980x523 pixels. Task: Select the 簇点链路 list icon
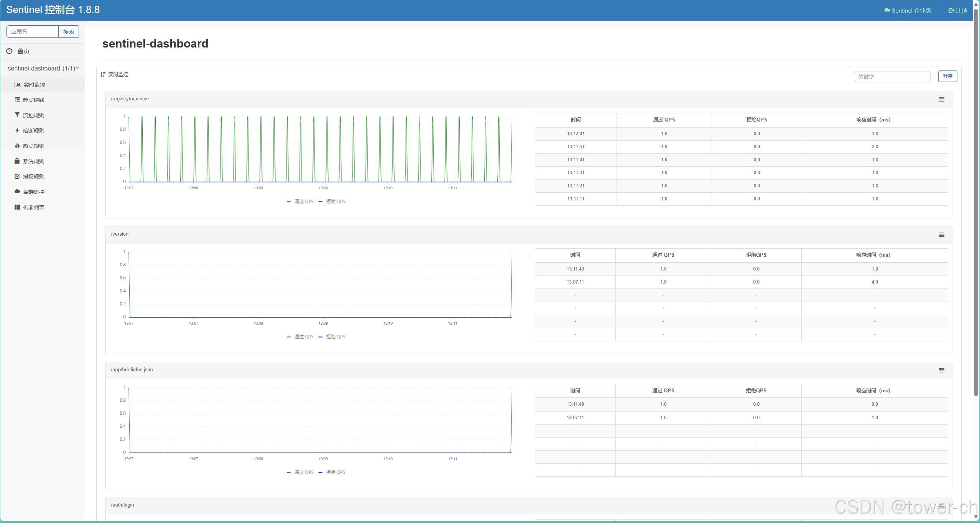[17, 100]
